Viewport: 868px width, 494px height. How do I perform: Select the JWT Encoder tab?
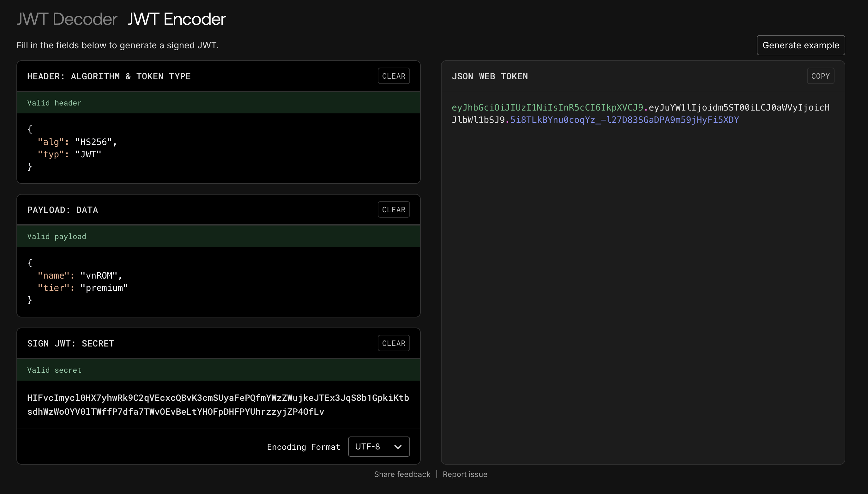click(x=176, y=19)
